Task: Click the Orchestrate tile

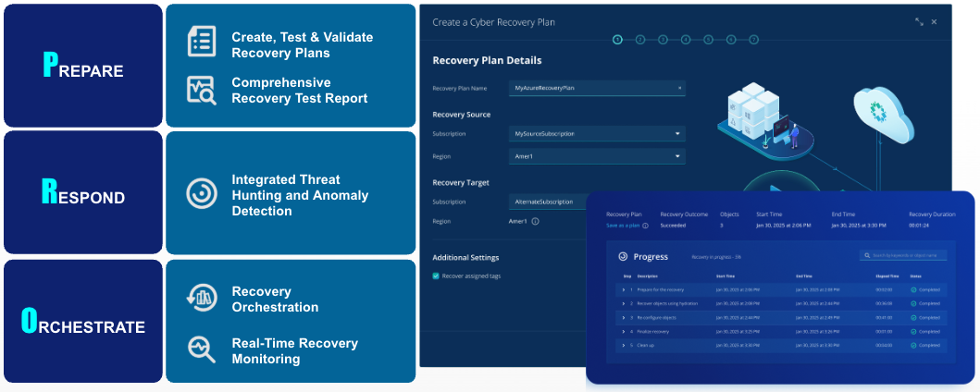Action: (83, 321)
